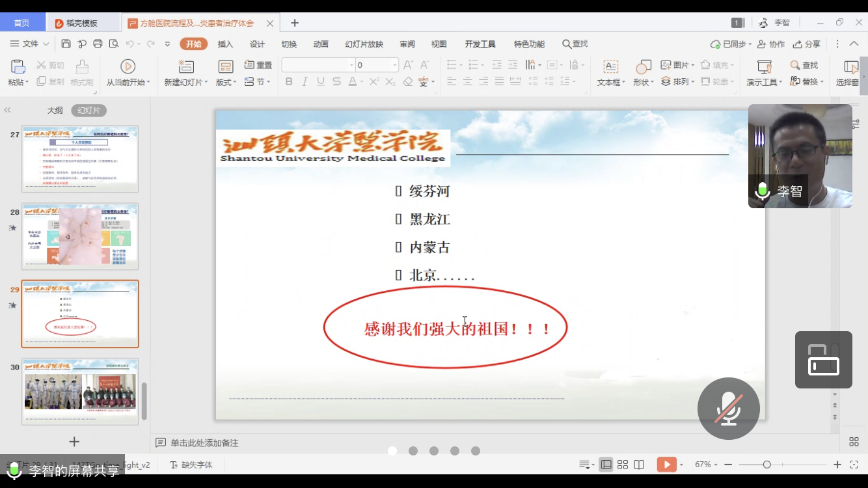Click the Save icon in quick access toolbar
The image size is (868, 488).
66,44
